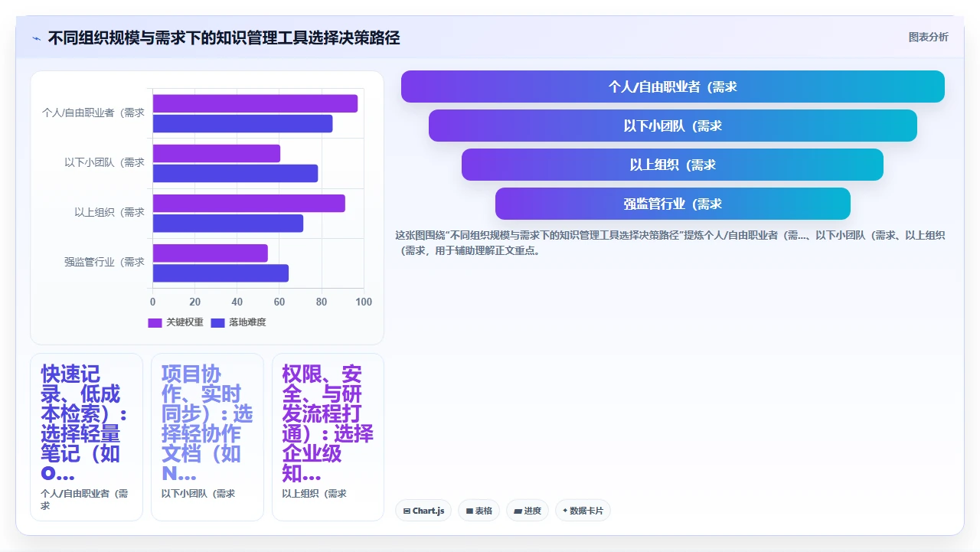Click the blue bar for 强监管行业

[x=220, y=273]
